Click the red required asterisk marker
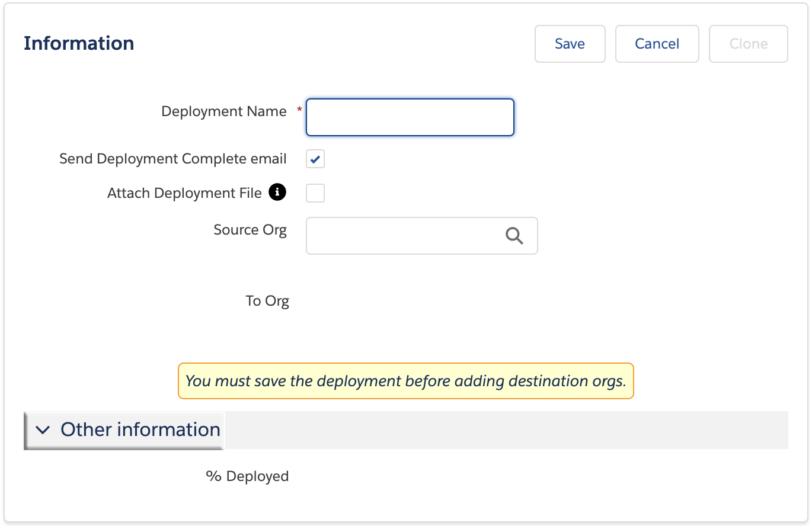This screenshot has height=526, width=812. point(299,110)
